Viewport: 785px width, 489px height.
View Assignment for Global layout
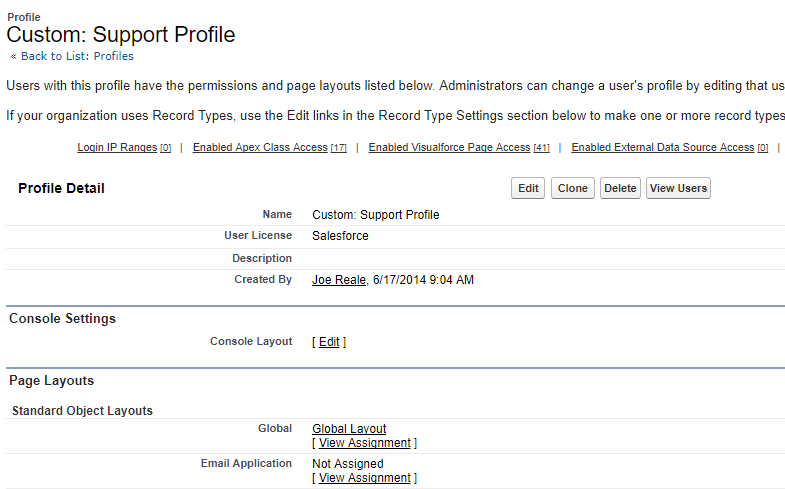(x=364, y=443)
